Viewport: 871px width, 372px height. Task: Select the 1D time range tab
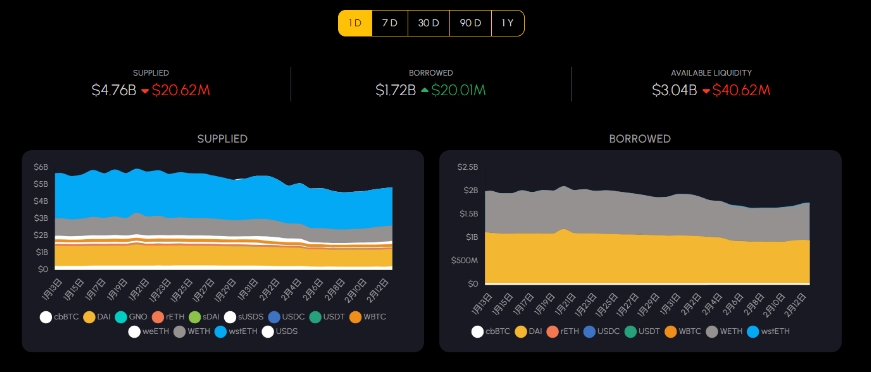tap(355, 23)
